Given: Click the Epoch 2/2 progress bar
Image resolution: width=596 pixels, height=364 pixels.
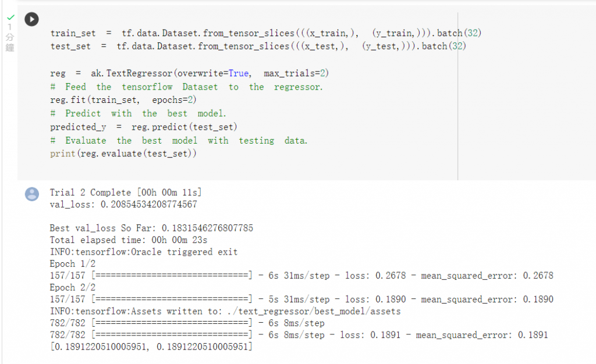Looking at the screenshot, I should point(172,299).
